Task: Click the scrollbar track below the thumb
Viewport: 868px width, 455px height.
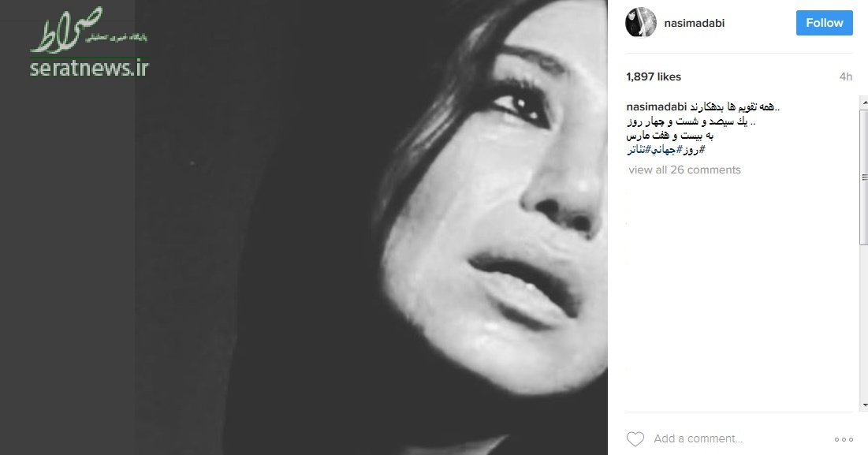Action: (x=864, y=321)
